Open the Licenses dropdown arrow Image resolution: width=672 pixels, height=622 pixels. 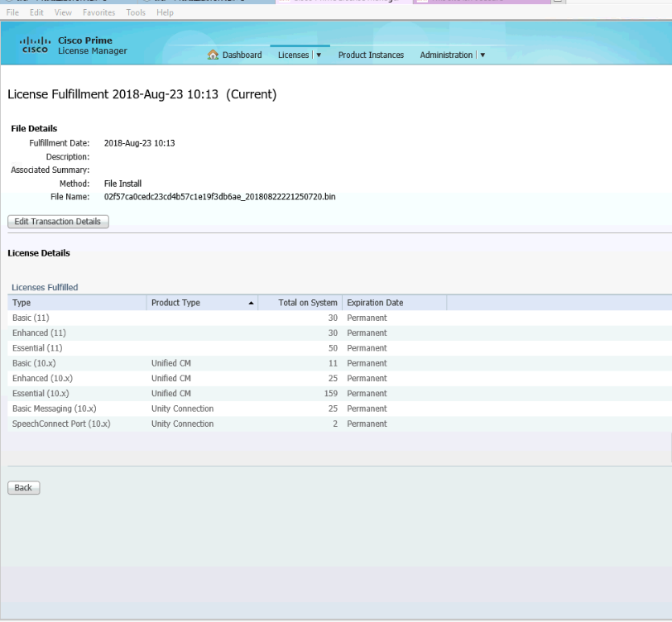[319, 55]
